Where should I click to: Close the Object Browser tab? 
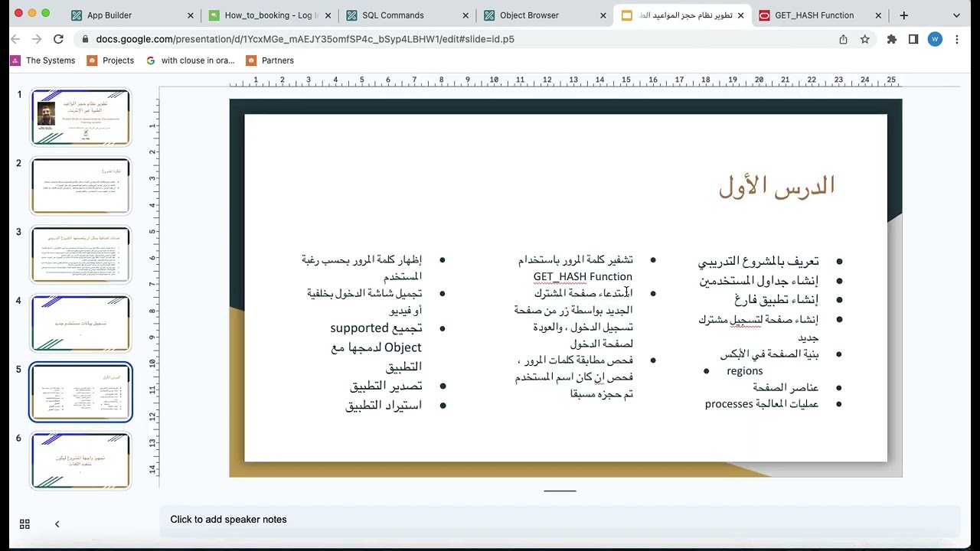603,15
